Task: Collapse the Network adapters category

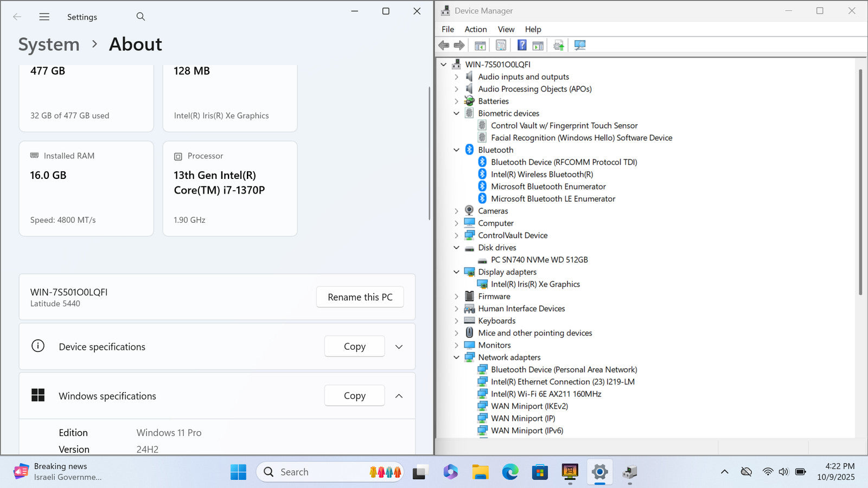Action: pos(456,357)
